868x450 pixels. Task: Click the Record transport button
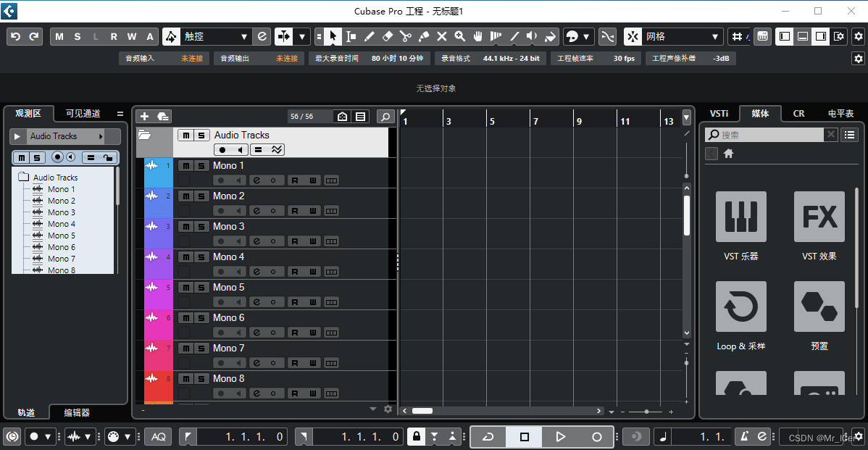pos(596,437)
